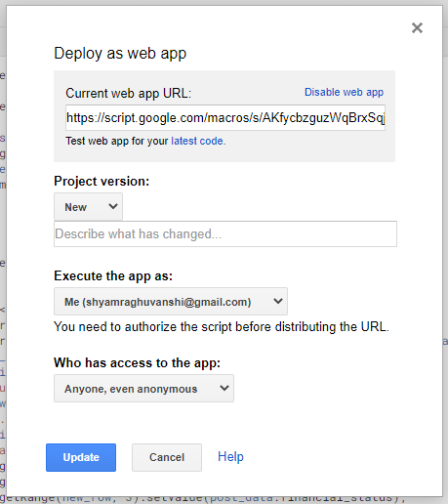Click the Execute the app as heading

(113, 275)
